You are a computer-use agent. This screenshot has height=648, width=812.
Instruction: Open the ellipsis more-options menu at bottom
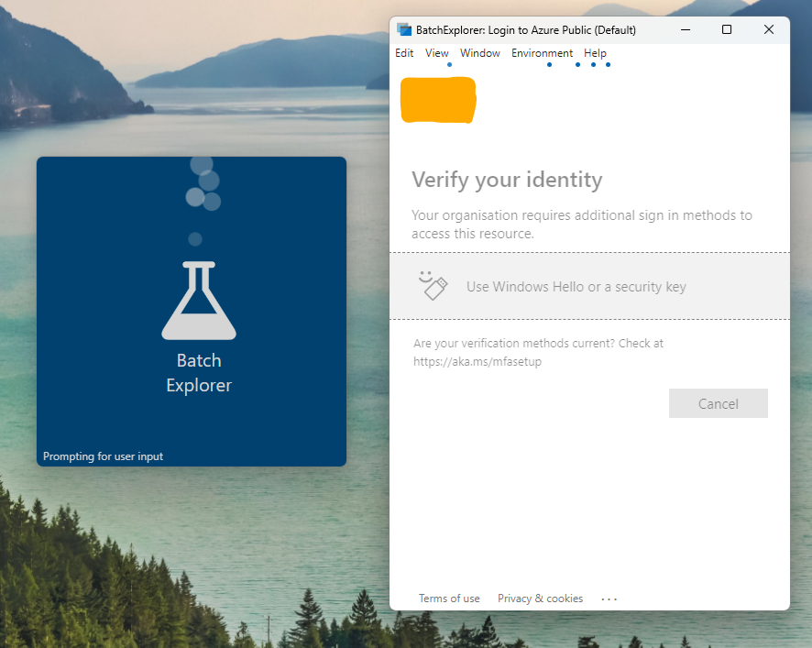point(609,598)
